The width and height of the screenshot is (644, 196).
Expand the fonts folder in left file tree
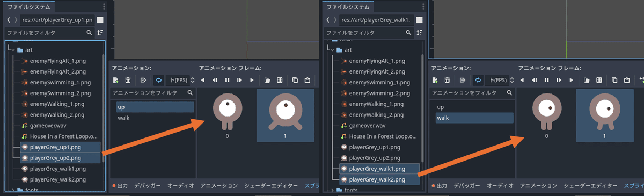(x=13, y=190)
